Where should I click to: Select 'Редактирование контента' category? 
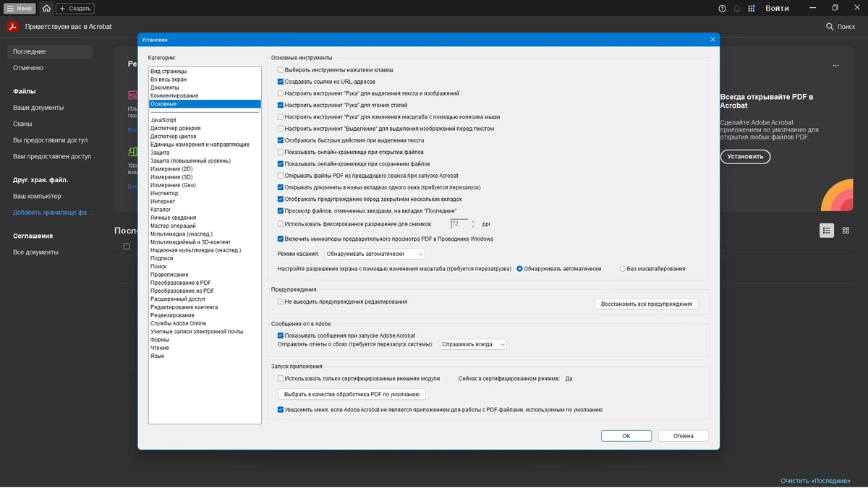pos(204,307)
